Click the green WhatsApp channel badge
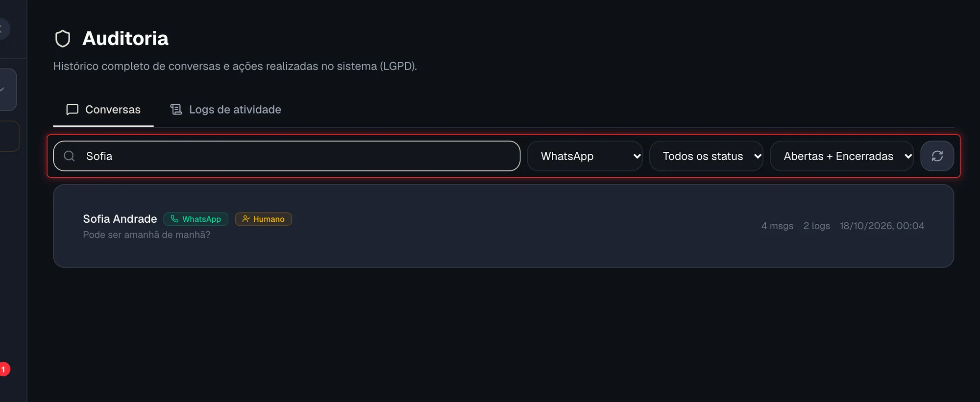Image resolution: width=980 pixels, height=402 pixels. 196,219
